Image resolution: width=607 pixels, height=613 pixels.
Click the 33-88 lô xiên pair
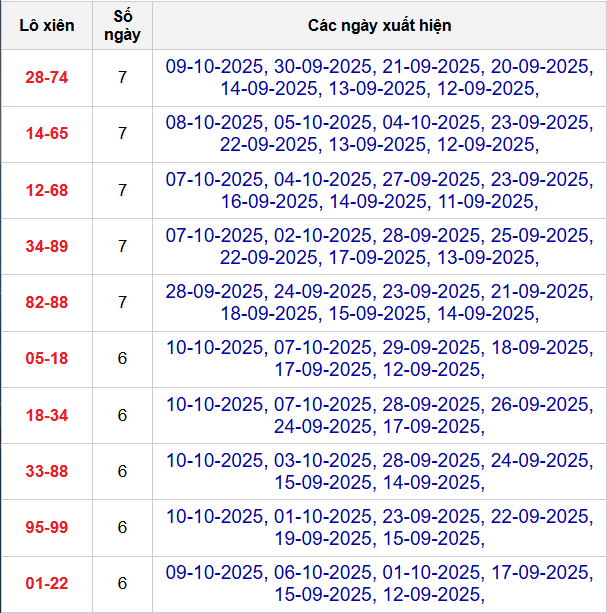(x=46, y=471)
